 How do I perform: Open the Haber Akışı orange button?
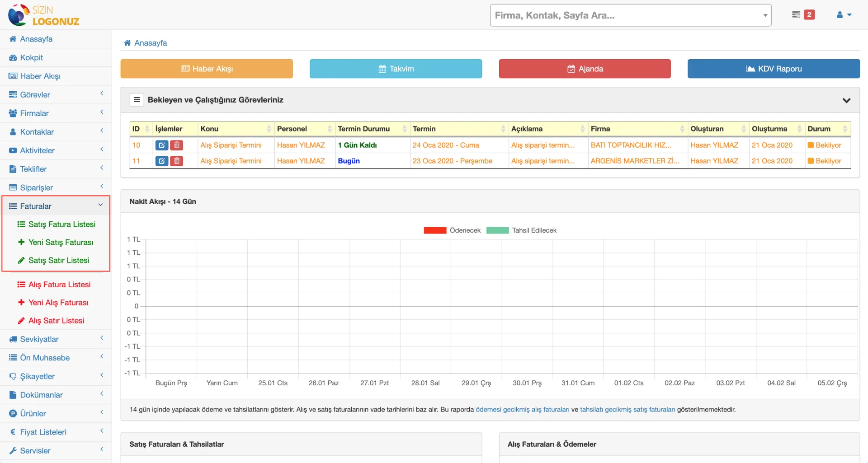click(x=207, y=69)
